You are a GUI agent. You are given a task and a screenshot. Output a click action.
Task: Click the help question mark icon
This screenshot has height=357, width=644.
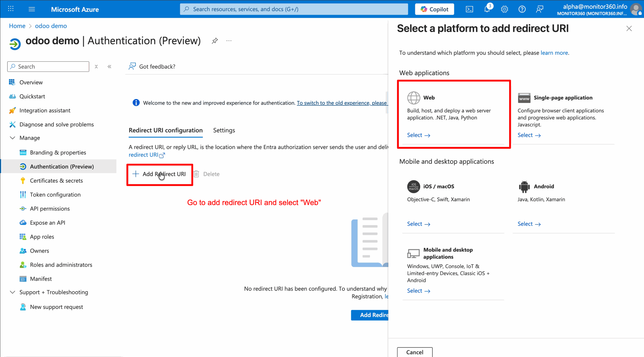coord(522,9)
